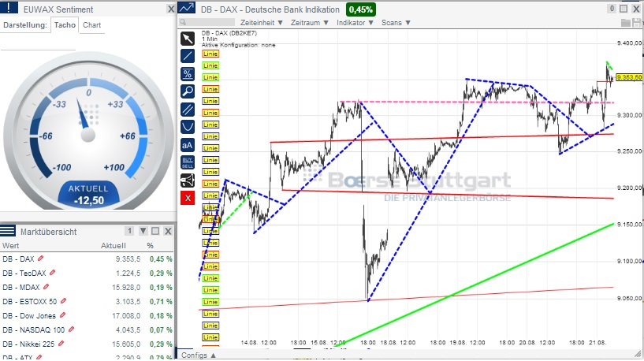
Task: Click the EUWAX Sentiment exclamation icon
Action: pyautogui.click(x=9, y=7)
